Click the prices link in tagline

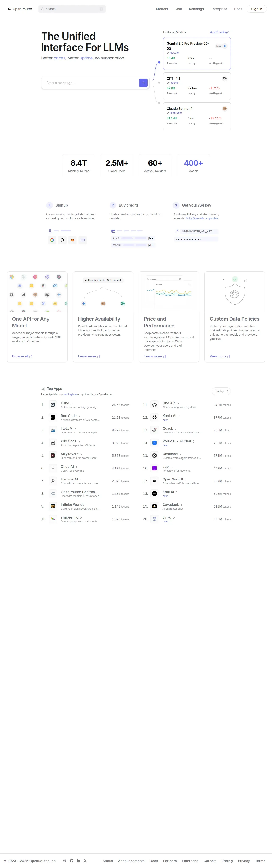59,58
